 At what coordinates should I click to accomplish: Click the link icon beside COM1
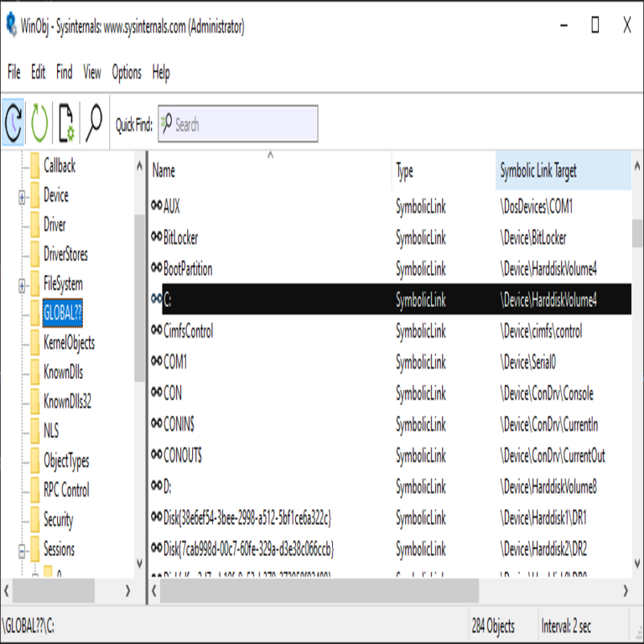[157, 361]
